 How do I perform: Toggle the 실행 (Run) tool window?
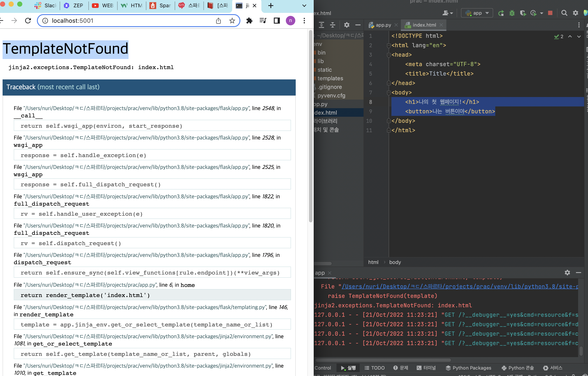coord(348,368)
